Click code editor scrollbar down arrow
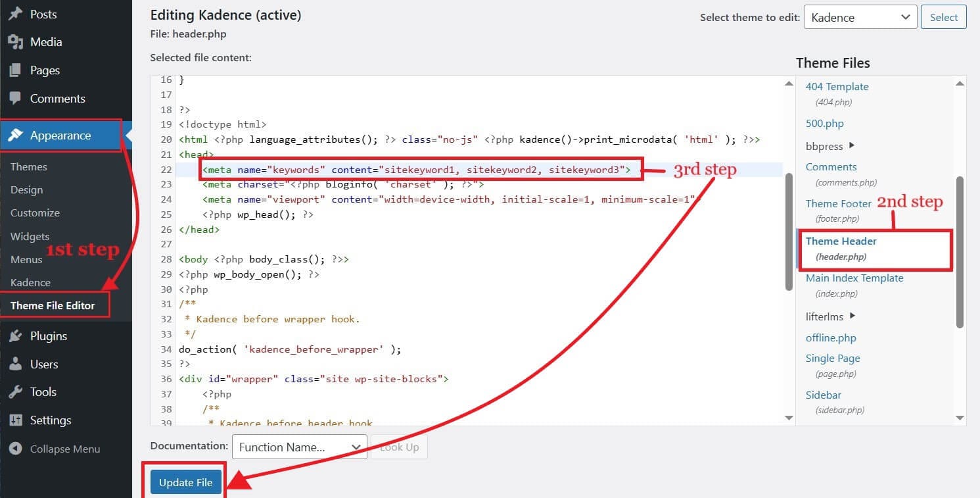Viewport: 980px width, 498px height. pyautogui.click(x=789, y=417)
